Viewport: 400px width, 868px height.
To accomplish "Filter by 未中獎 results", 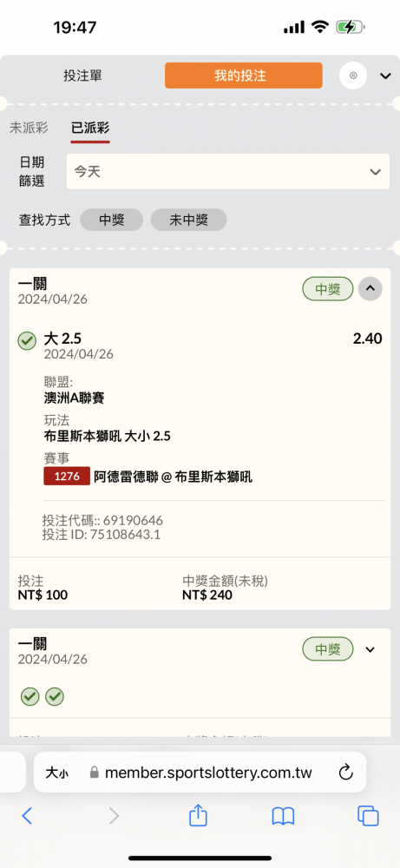I will 188,220.
